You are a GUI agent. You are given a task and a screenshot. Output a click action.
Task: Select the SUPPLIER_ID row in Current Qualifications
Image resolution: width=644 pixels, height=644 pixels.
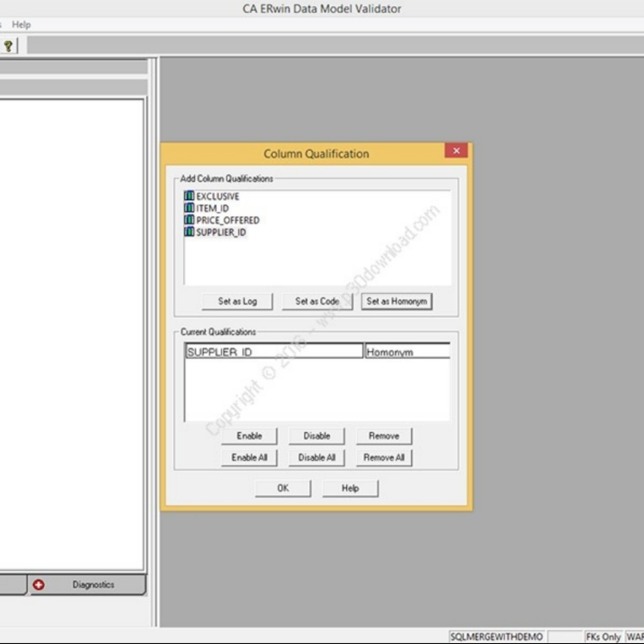[x=274, y=351]
